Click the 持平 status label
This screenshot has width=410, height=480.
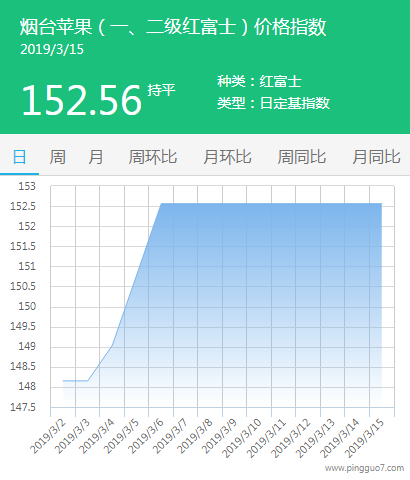(161, 90)
